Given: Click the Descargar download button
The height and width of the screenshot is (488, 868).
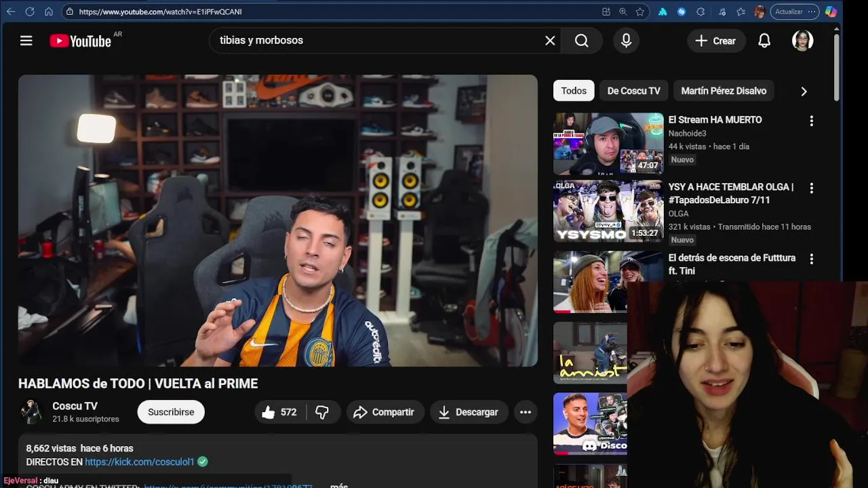Looking at the screenshot, I should click(469, 412).
